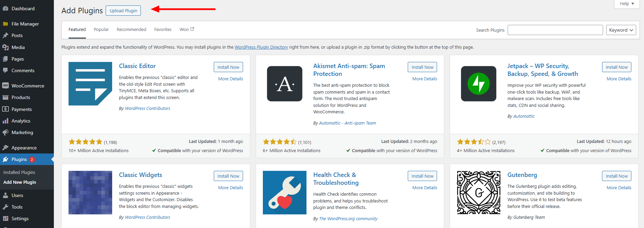Click the Dashboard gauge icon in sidebar

coord(5,9)
